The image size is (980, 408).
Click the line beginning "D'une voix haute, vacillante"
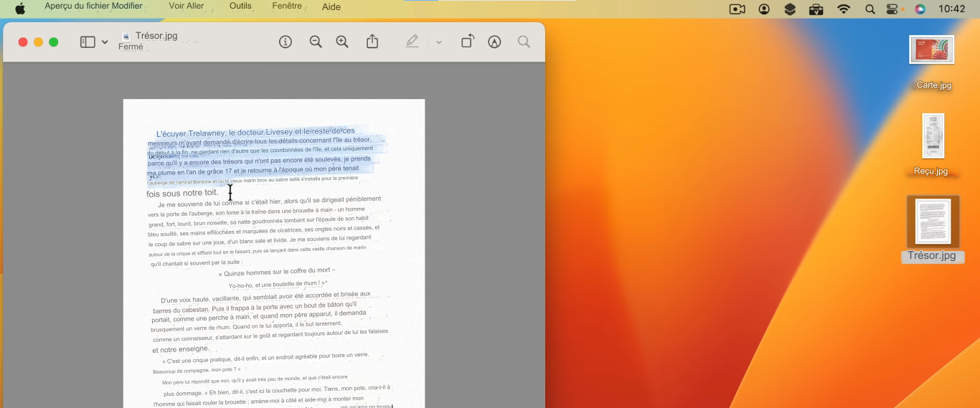[265, 296]
